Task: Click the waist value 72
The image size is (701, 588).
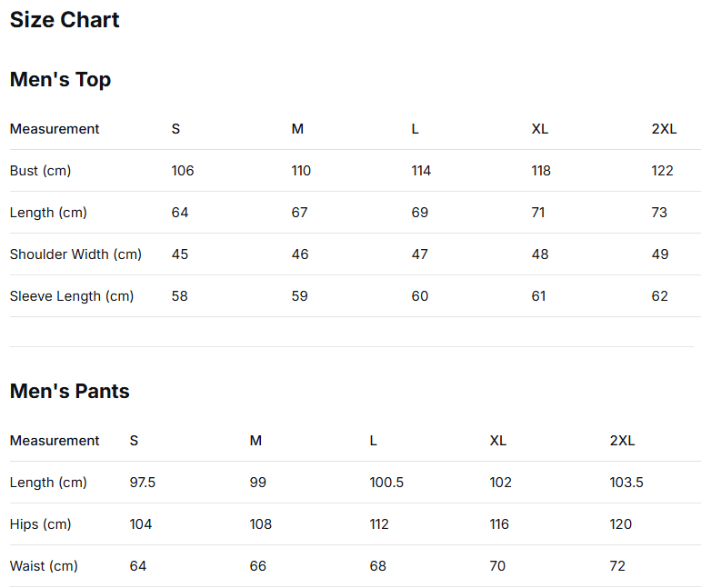Action: pos(617,566)
